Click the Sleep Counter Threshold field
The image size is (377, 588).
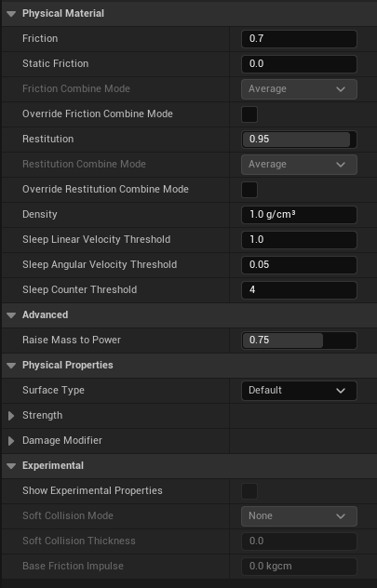coord(299,290)
